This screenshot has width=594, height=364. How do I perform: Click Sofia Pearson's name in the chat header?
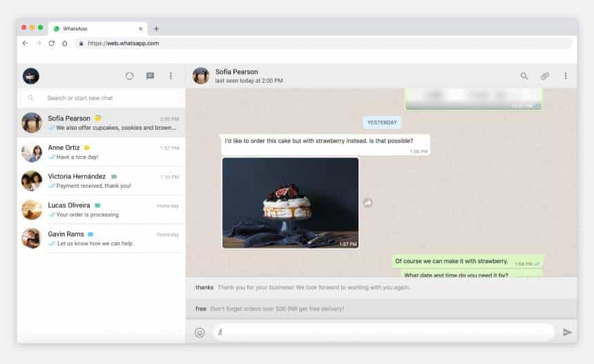[x=237, y=72]
